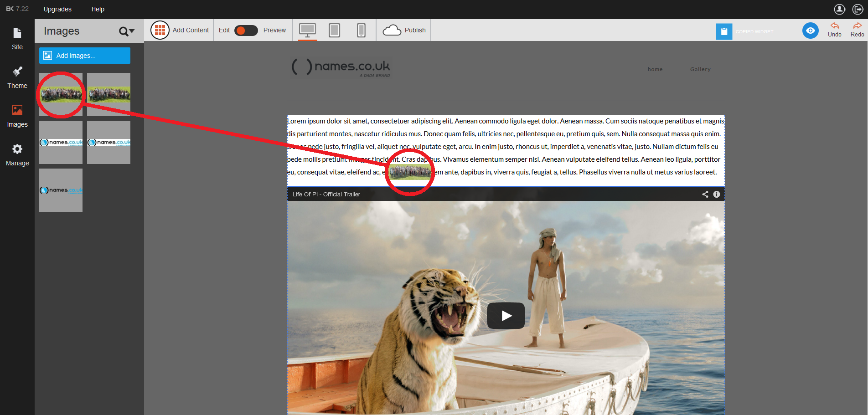Click the video info icon
This screenshot has height=415, width=868.
click(x=717, y=194)
